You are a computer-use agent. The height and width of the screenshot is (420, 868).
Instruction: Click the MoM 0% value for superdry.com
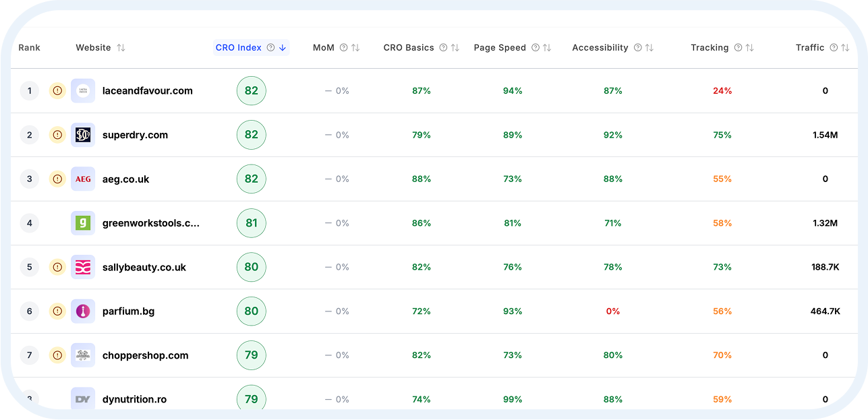click(337, 135)
